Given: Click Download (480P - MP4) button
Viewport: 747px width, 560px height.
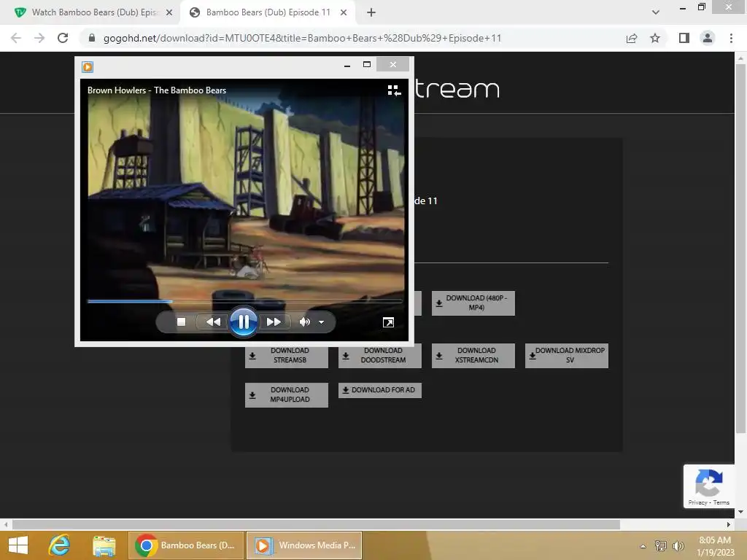Looking at the screenshot, I should pyautogui.click(x=473, y=303).
